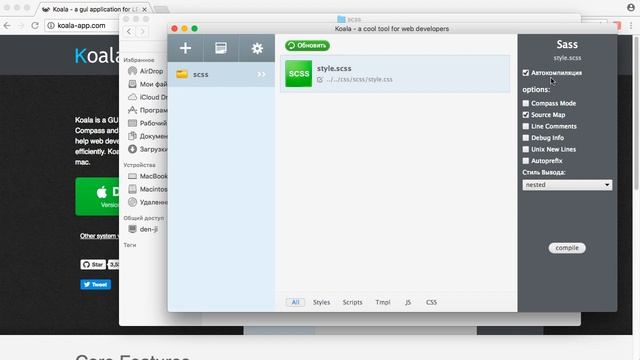Go forward in Finder window
Image resolution: width=640 pixels, height=360 pixels.
click(142, 31)
